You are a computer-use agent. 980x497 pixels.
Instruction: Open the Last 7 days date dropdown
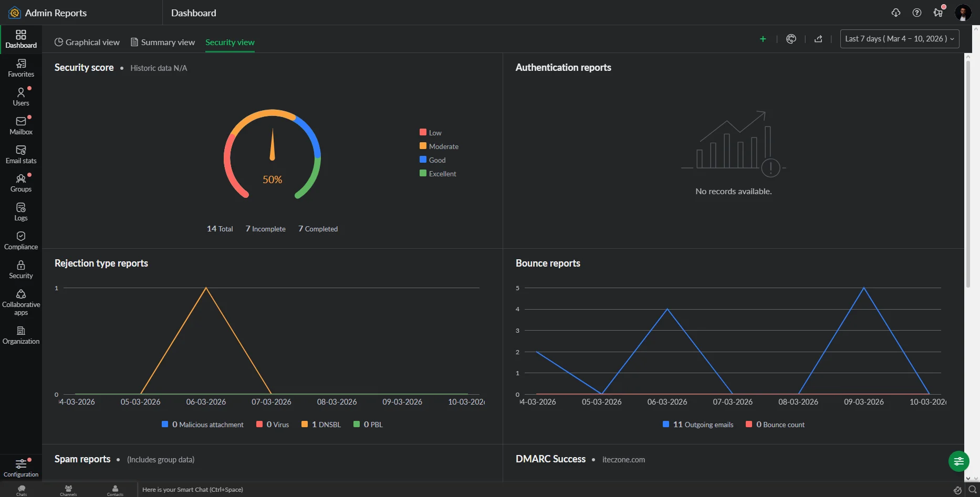click(899, 39)
